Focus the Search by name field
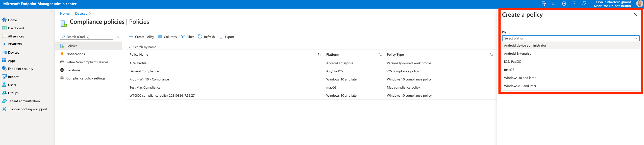This screenshot has height=145, width=644. coord(312,47)
